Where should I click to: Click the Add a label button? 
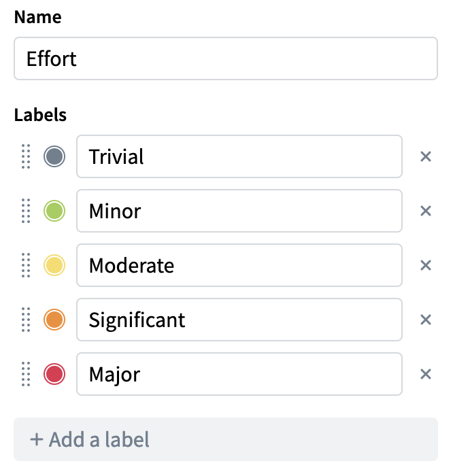click(x=225, y=439)
